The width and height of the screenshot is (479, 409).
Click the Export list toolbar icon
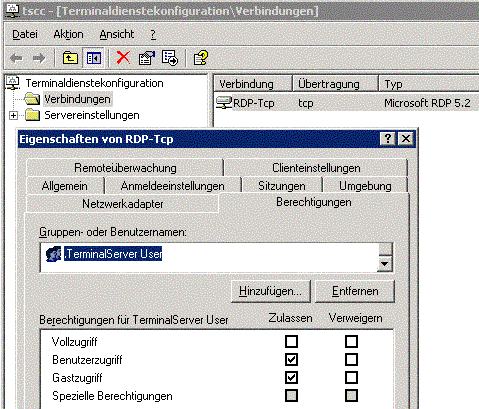pos(170,58)
